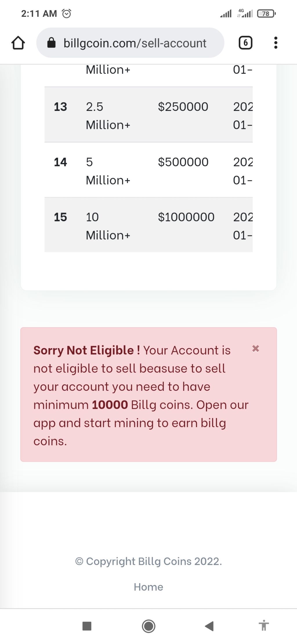Dismiss the Sorry Not Eligible alert
This screenshot has width=297, height=644.
[256, 348]
